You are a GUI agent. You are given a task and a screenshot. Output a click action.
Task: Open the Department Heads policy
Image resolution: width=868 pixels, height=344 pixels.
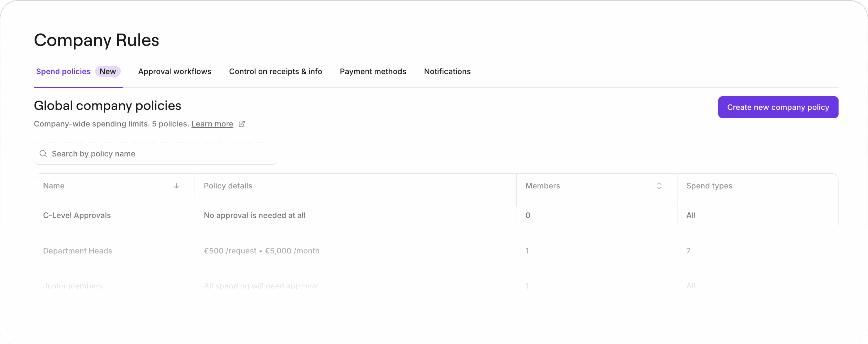pyautogui.click(x=436, y=251)
